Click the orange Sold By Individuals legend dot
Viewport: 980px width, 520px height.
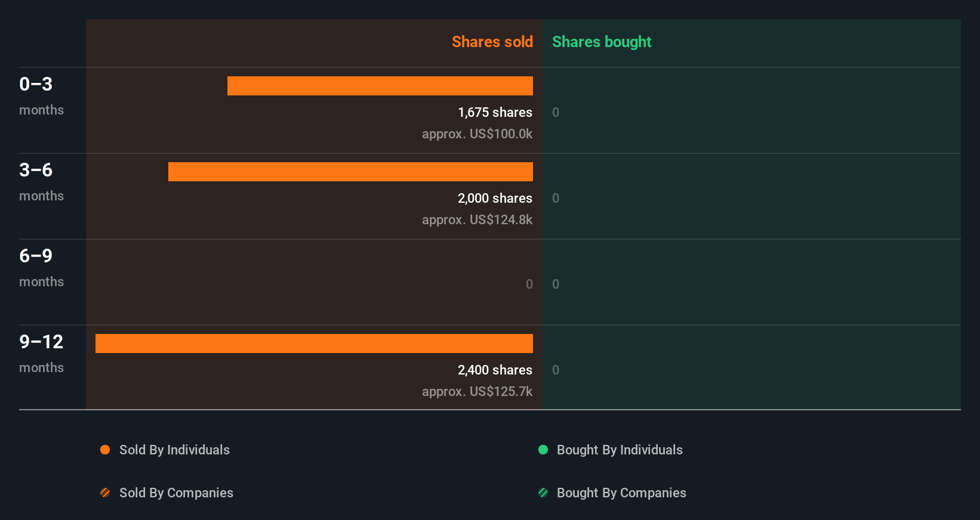click(105, 450)
